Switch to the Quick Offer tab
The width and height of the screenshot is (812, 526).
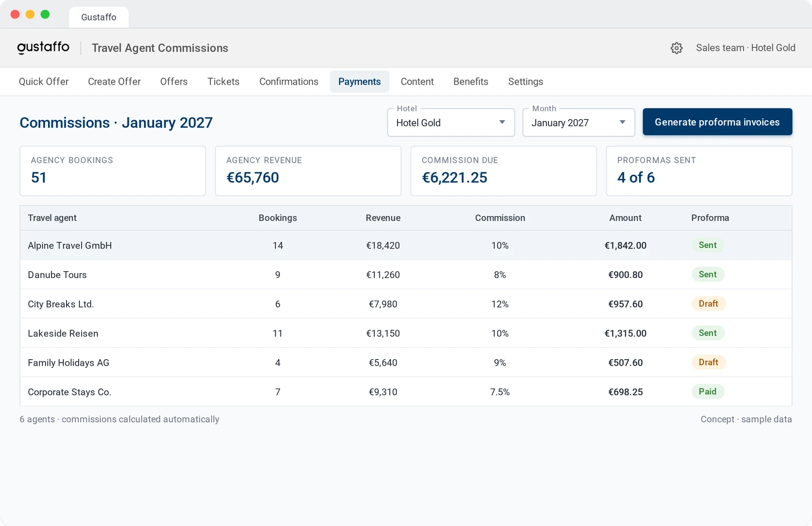44,82
